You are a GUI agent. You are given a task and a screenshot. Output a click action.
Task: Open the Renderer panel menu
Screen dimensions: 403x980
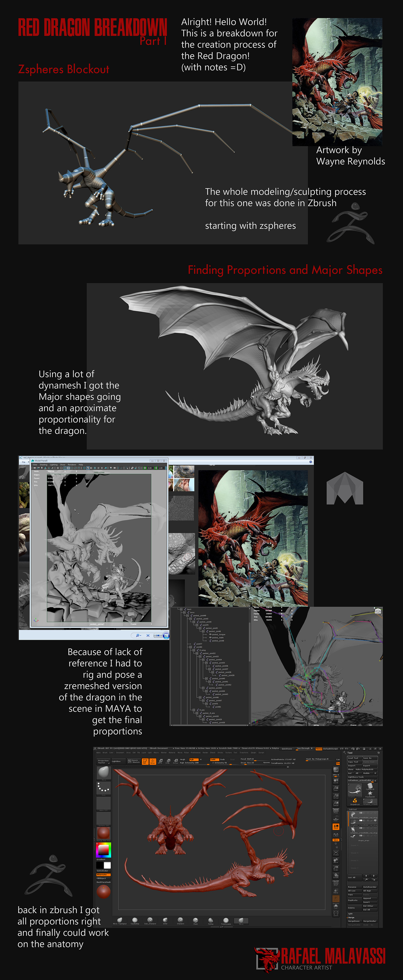coord(72,464)
